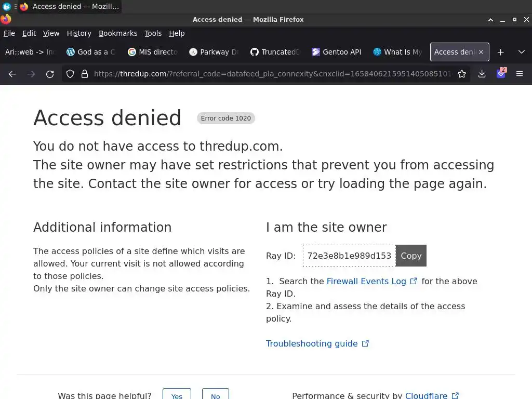
Task: Switch to TruncatedD GitHub tab
Action: point(275,52)
